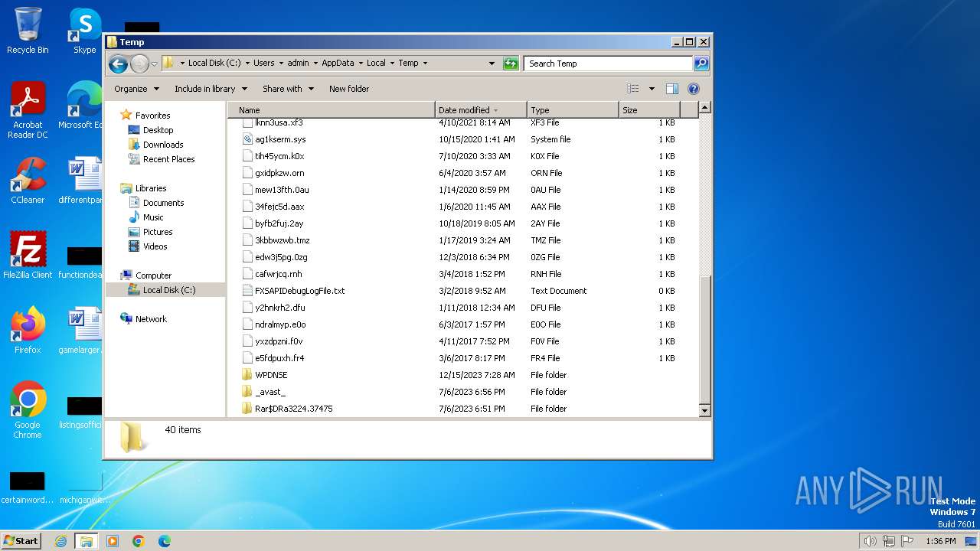
Task: Click the Help question mark icon
Action: pos(694,89)
